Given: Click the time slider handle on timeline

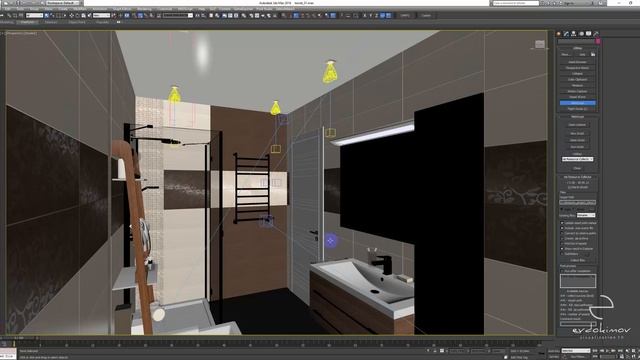Looking at the screenshot, I should point(18,338).
